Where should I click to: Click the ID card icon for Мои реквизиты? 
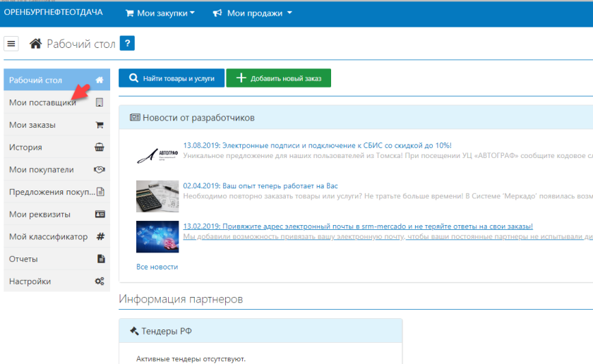100,214
